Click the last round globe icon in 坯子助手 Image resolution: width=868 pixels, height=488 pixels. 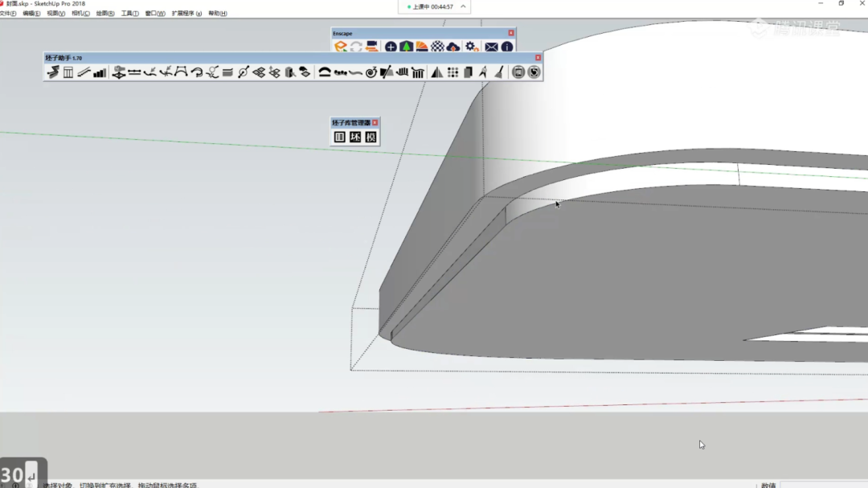tap(534, 72)
